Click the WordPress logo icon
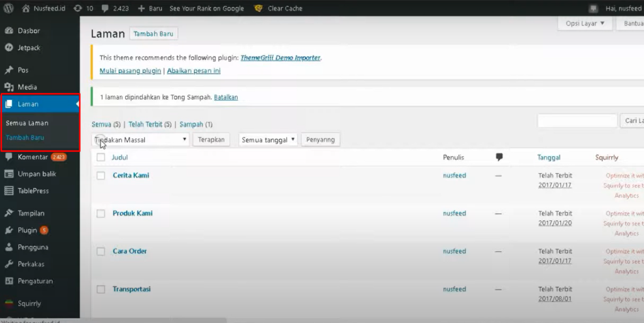This screenshot has width=644, height=323. click(9, 9)
